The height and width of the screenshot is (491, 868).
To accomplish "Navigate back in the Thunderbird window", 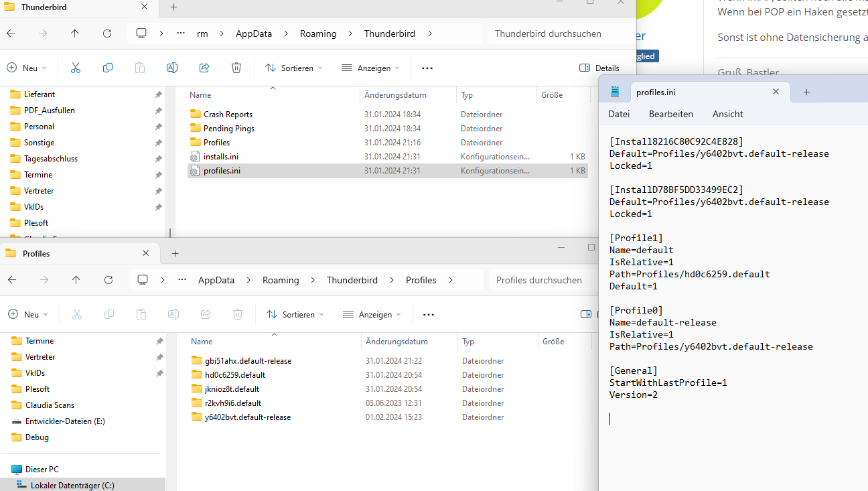I will pos(11,33).
